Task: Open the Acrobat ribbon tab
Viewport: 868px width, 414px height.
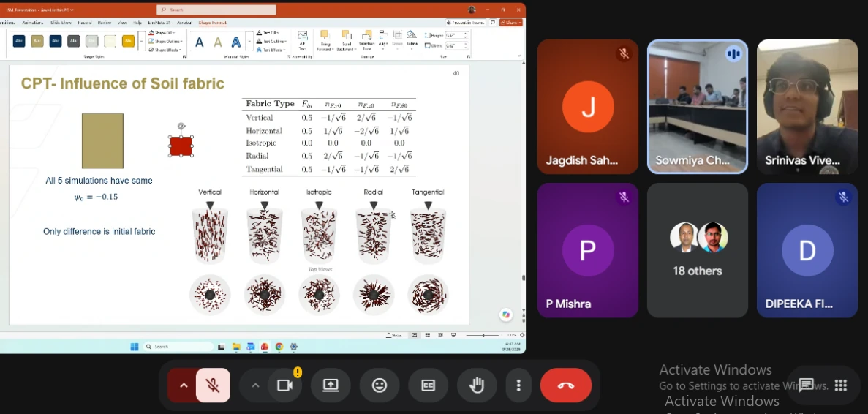Action: 184,23
